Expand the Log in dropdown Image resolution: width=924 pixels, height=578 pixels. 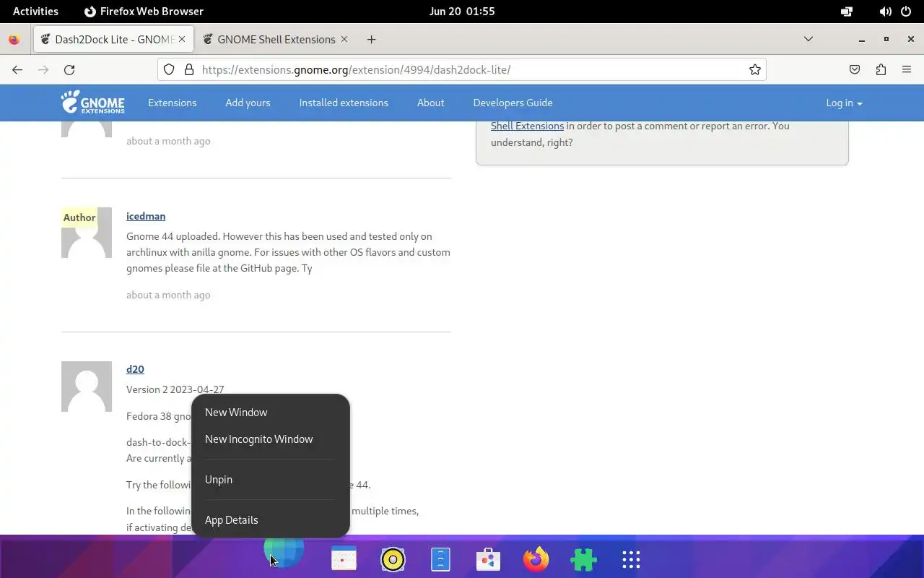pos(844,103)
